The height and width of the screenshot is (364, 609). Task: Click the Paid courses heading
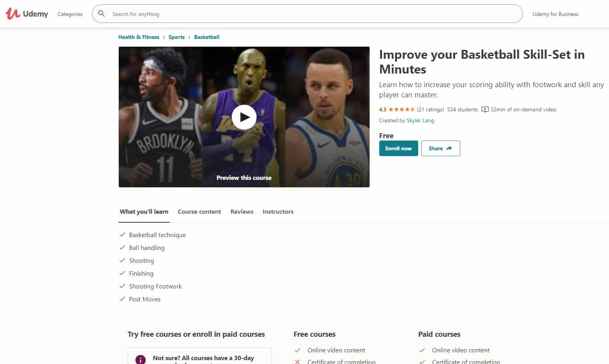click(439, 334)
